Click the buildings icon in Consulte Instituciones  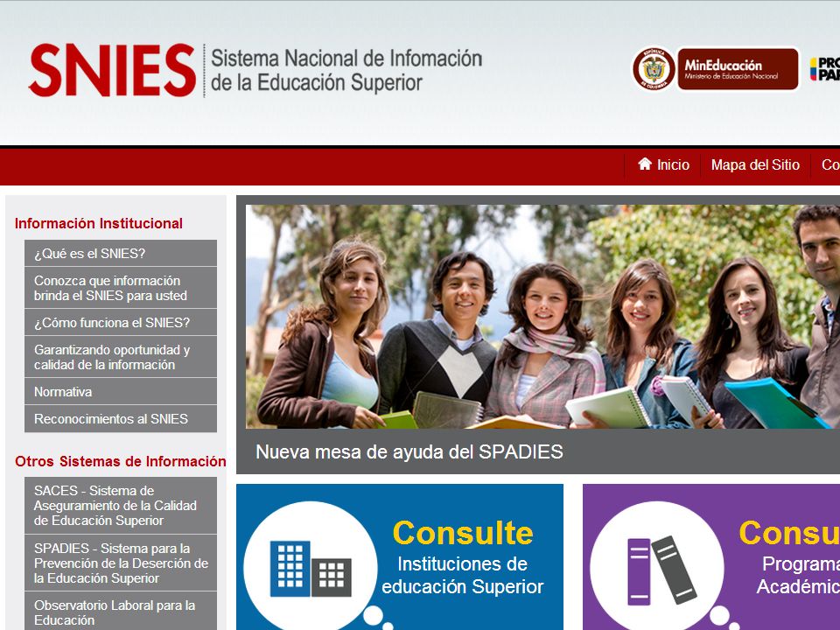click(x=311, y=569)
